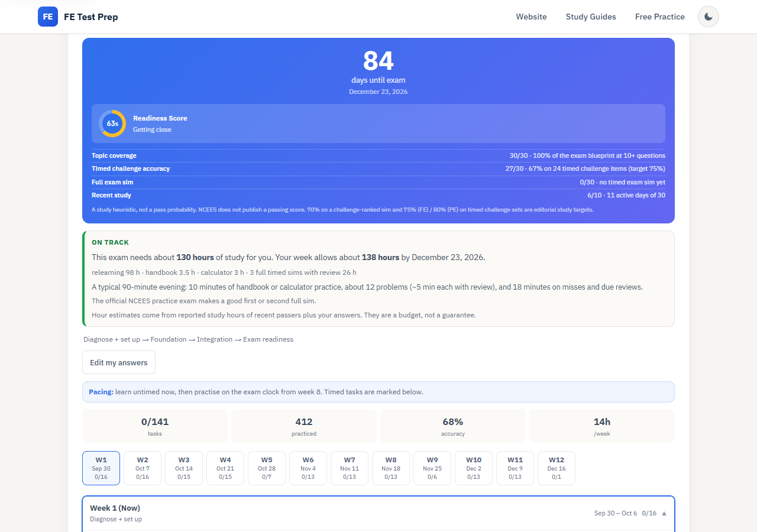Select the W9 Nov 25 week tab

tap(432, 468)
